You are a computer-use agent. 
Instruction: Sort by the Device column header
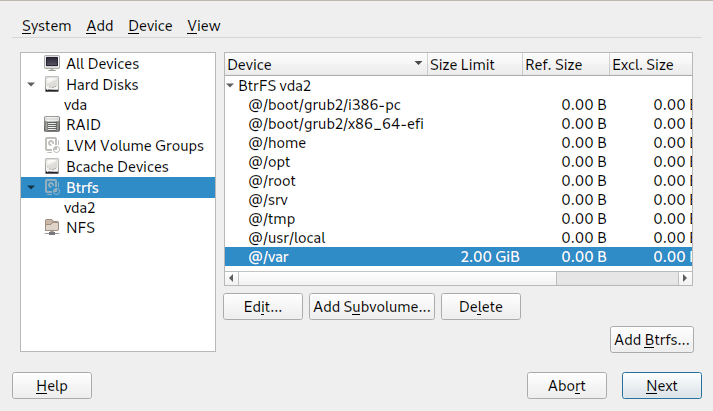coord(320,65)
